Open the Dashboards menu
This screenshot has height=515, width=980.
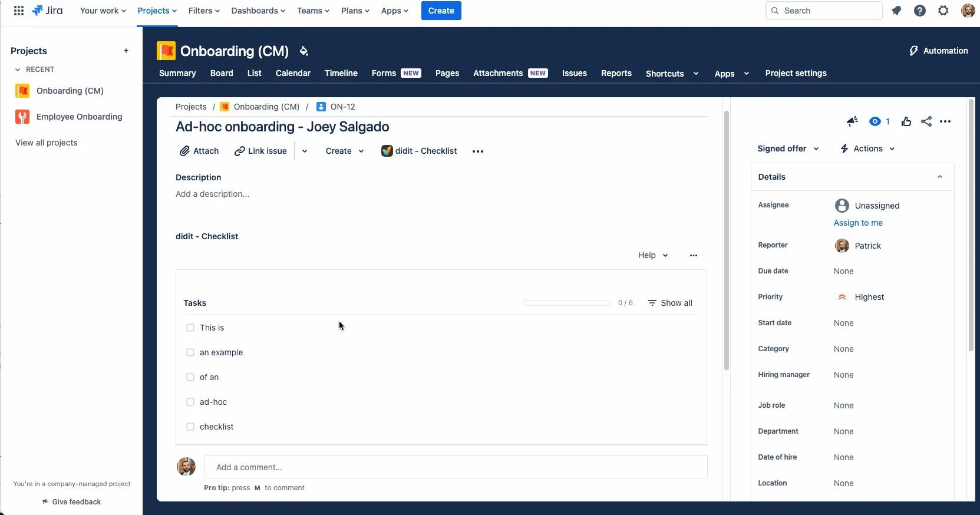[x=258, y=11]
